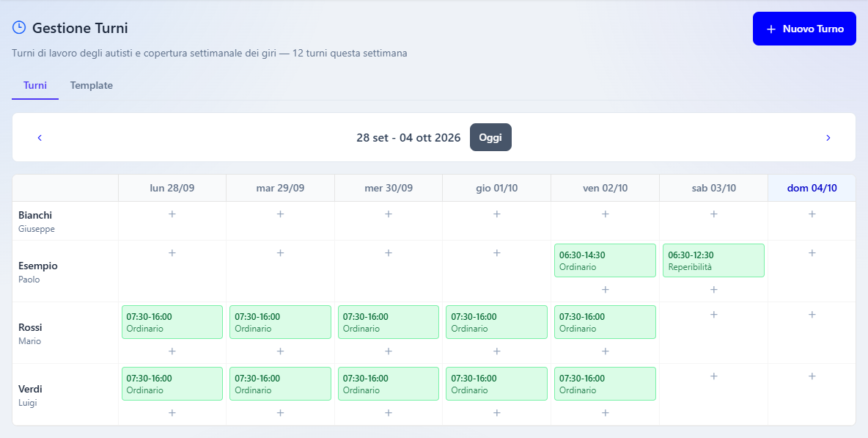Add shift for Bianchi on ven 02/10
This screenshot has height=438, width=868.
point(605,213)
